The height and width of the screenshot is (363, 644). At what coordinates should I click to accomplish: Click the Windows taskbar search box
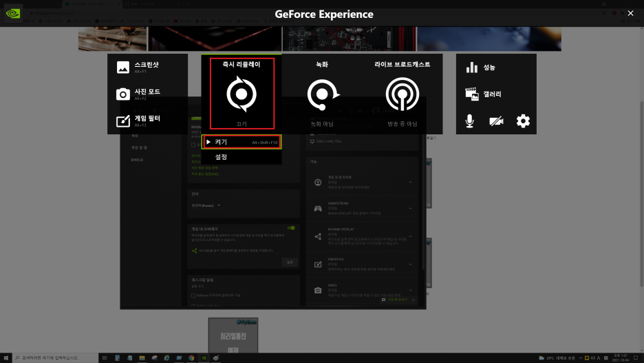coord(55,357)
